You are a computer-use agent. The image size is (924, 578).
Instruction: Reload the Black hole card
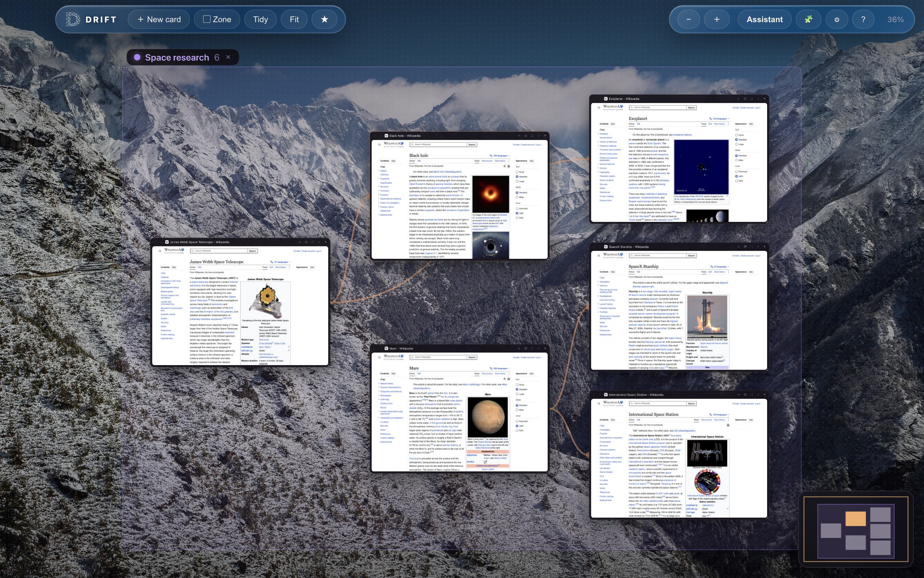click(x=519, y=136)
